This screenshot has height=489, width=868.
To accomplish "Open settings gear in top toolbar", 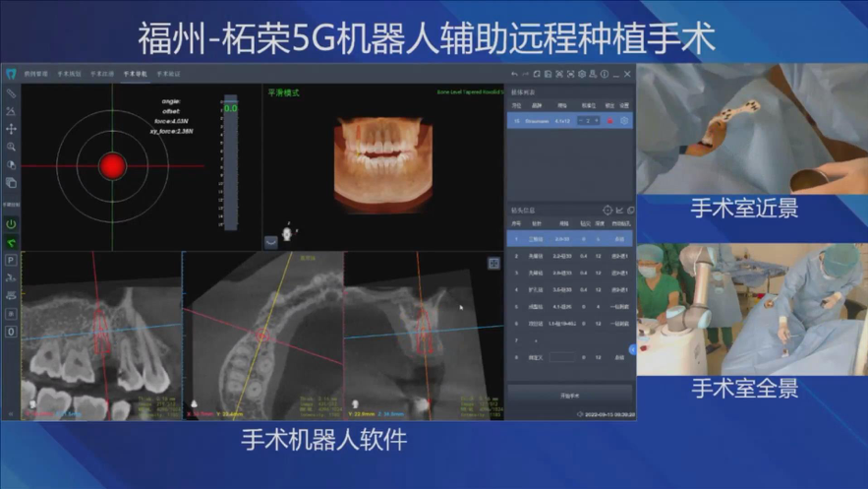I will [x=582, y=74].
